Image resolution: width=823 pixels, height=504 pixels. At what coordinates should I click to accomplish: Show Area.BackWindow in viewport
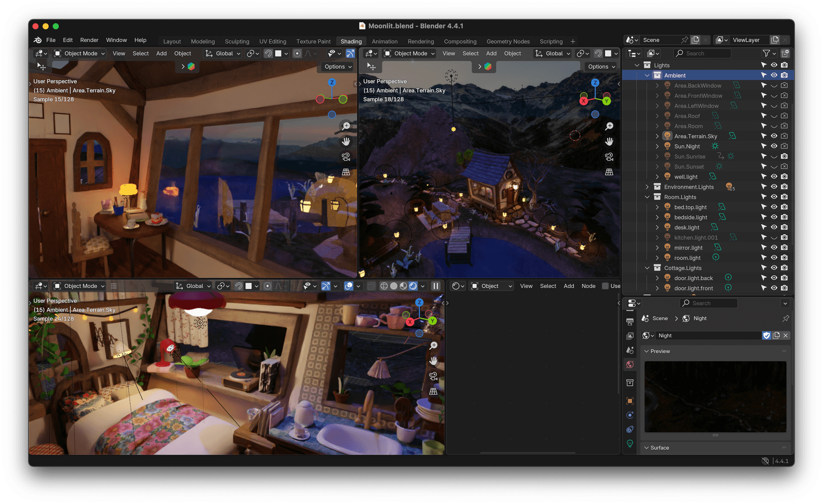coord(774,85)
